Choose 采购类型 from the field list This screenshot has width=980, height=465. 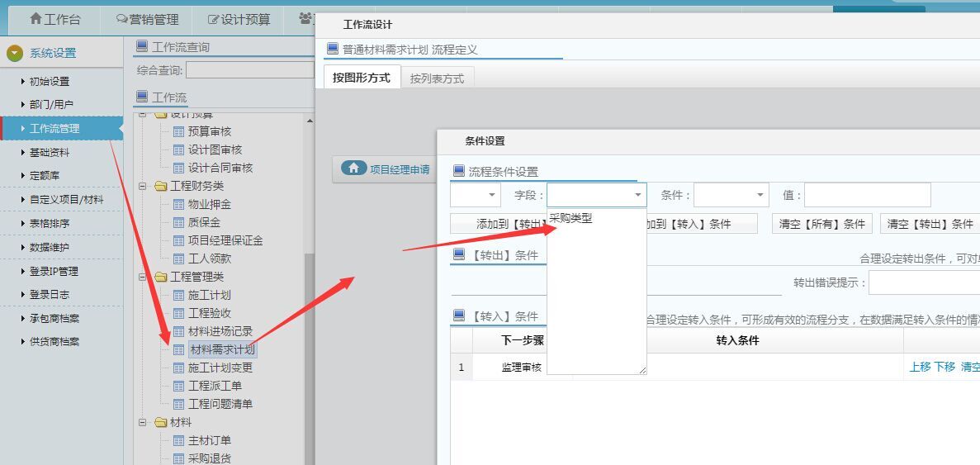[570, 218]
